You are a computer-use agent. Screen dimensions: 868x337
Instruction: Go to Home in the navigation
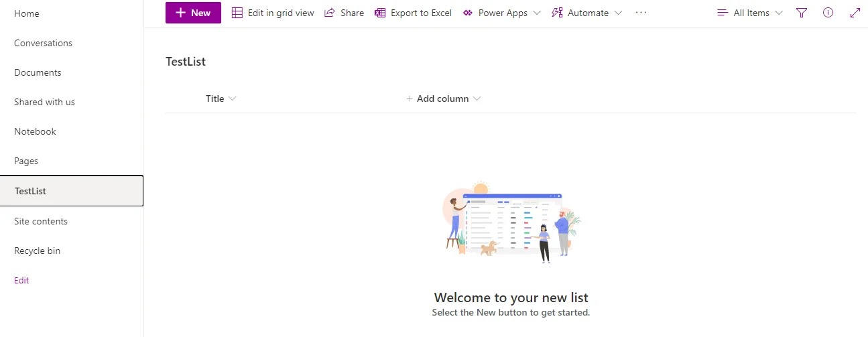[x=27, y=13]
